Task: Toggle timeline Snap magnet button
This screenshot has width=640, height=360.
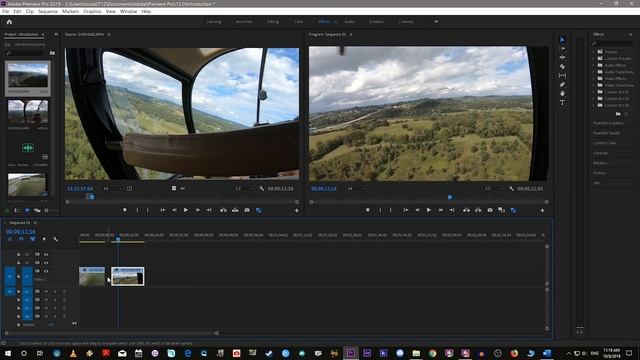Action: (21, 239)
